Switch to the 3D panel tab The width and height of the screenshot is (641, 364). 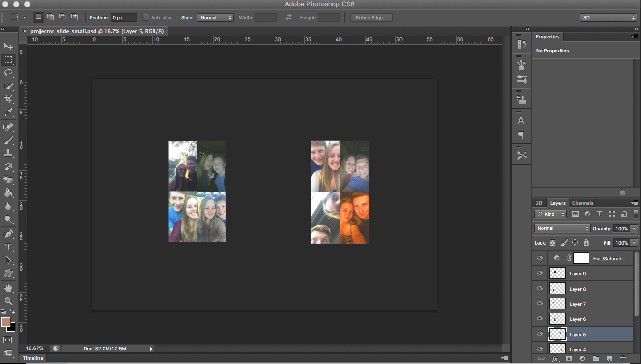539,203
